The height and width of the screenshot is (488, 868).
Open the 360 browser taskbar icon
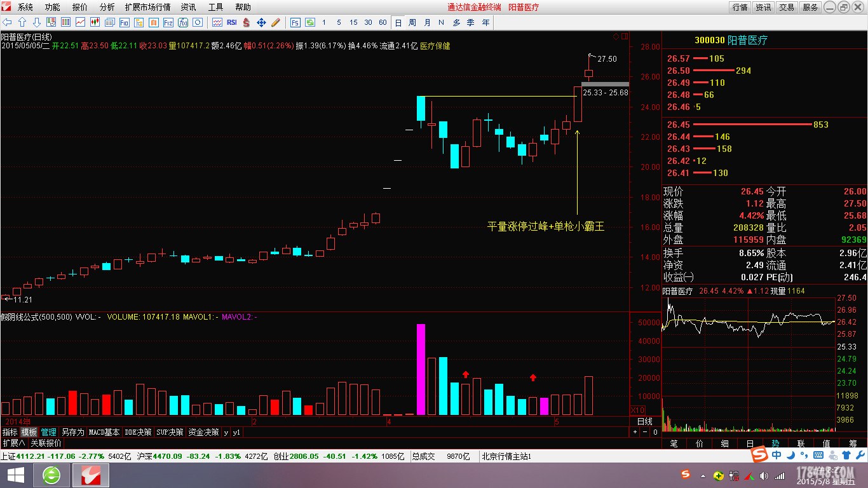51,475
